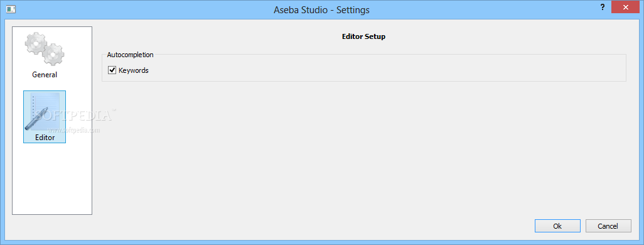Discard changes with the Cancel button

point(608,226)
